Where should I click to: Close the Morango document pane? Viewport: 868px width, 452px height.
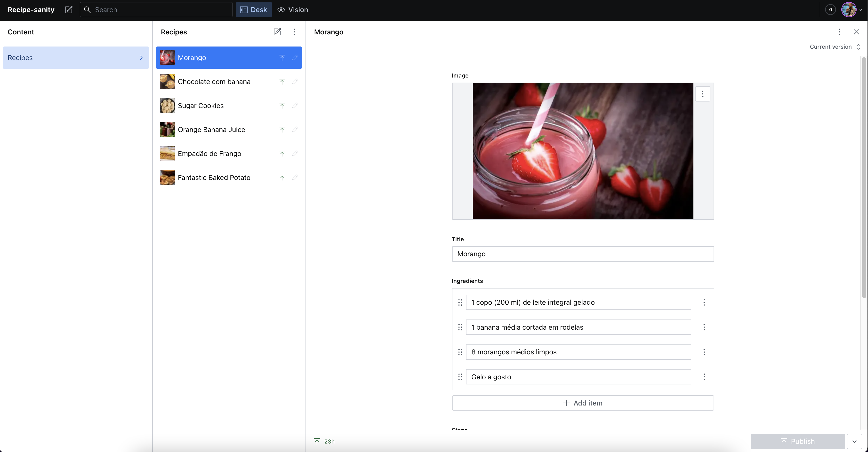coord(856,32)
